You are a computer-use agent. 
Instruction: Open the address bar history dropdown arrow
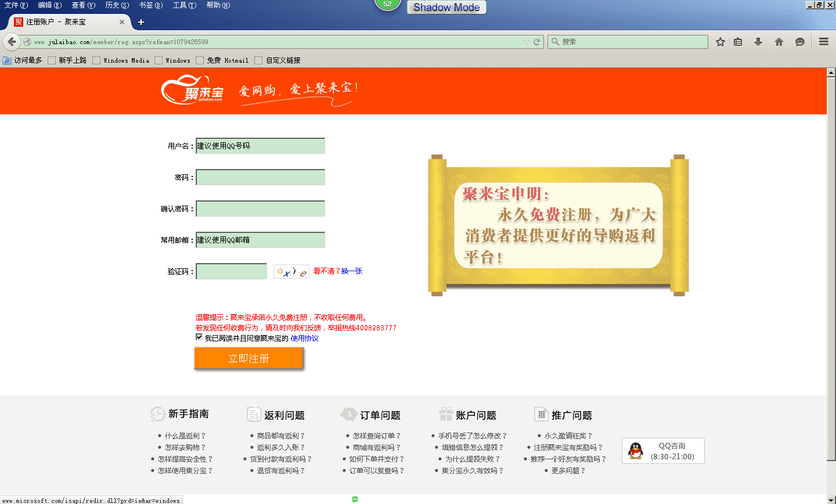coord(527,42)
